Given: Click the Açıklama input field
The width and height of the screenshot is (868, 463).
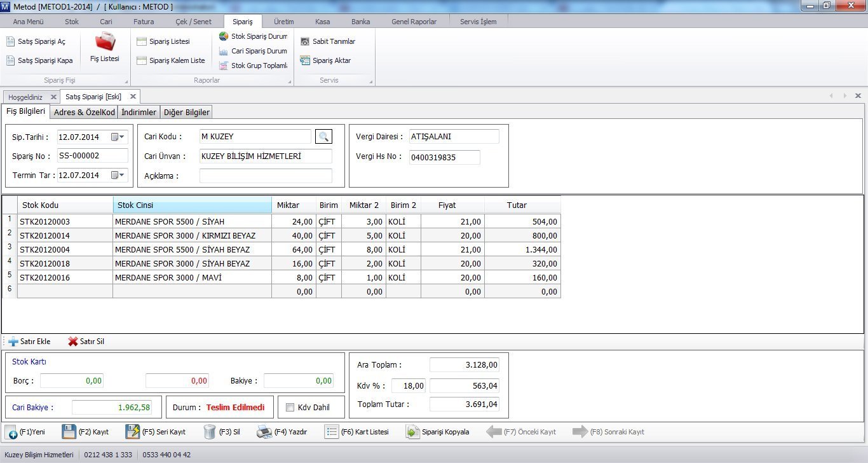Looking at the screenshot, I should point(266,176).
